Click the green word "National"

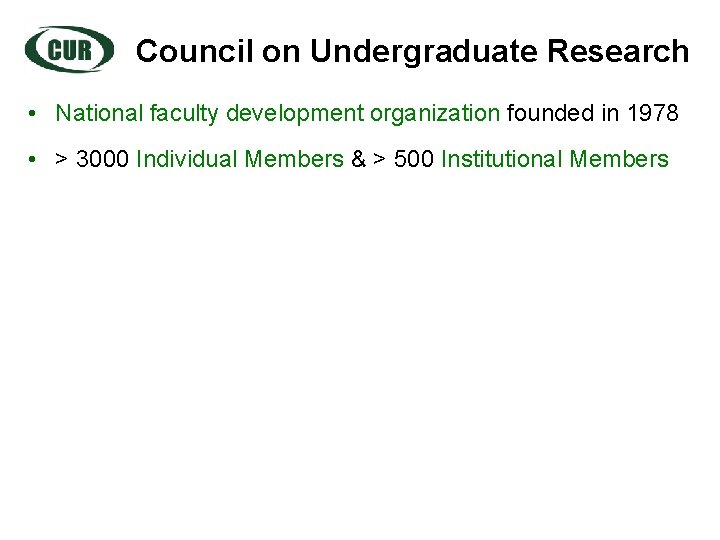[96, 113]
